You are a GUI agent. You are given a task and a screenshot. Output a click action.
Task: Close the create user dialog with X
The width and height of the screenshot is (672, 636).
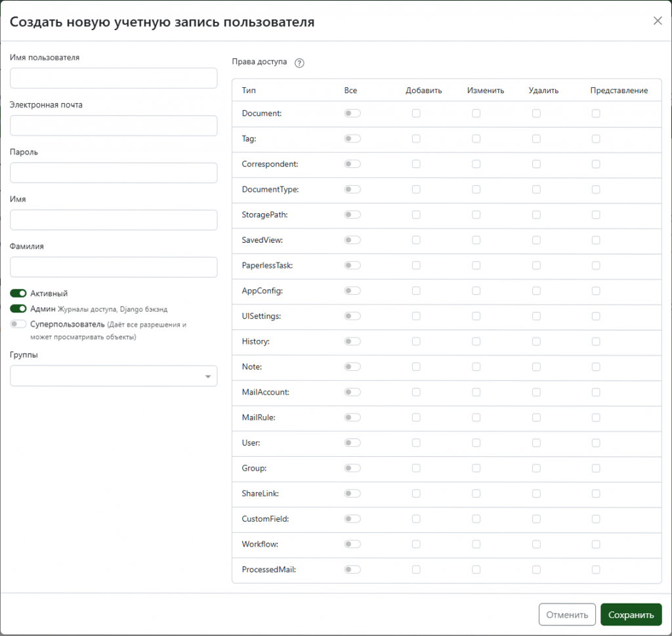(x=658, y=21)
